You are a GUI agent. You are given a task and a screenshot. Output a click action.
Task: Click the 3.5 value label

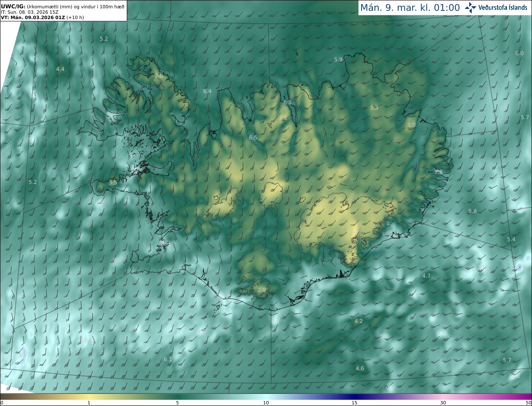[x=113, y=182]
